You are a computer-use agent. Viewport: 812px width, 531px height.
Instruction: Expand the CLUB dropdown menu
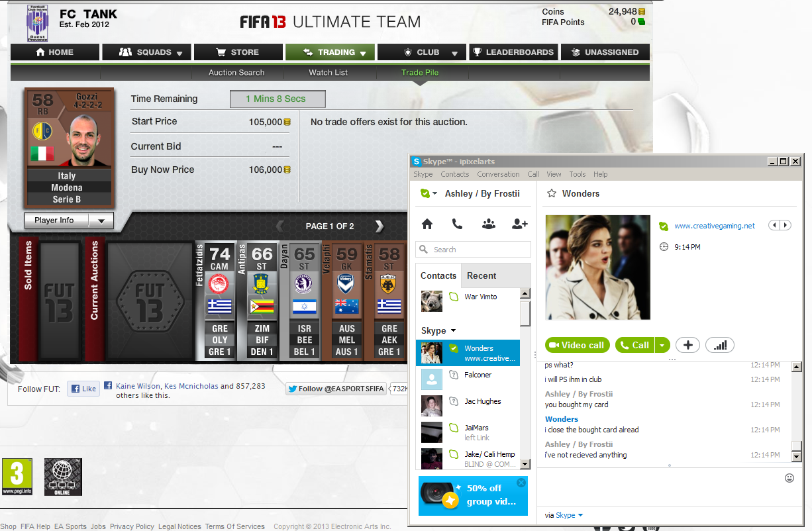point(454,54)
